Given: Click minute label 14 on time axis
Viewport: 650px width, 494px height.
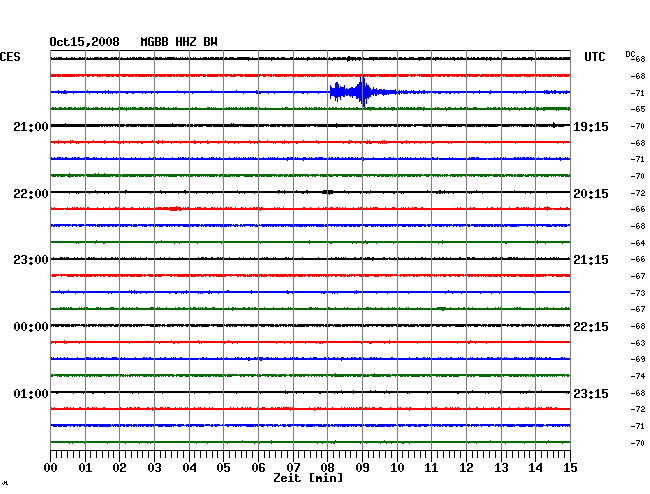Looking at the screenshot, I should (536, 467).
